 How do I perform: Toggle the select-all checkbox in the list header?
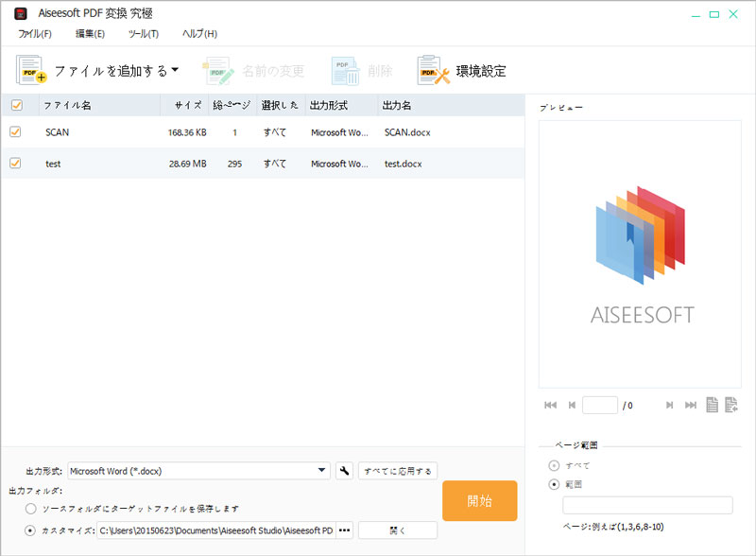(x=16, y=105)
